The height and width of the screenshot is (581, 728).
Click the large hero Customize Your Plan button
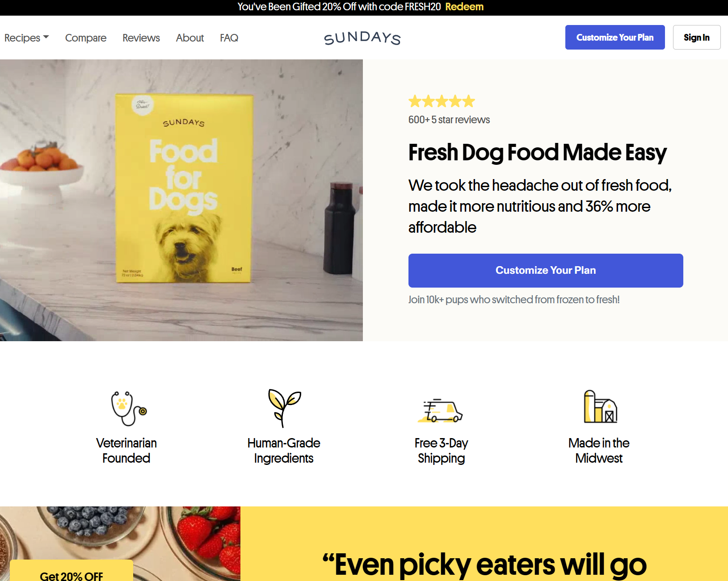[x=546, y=271]
